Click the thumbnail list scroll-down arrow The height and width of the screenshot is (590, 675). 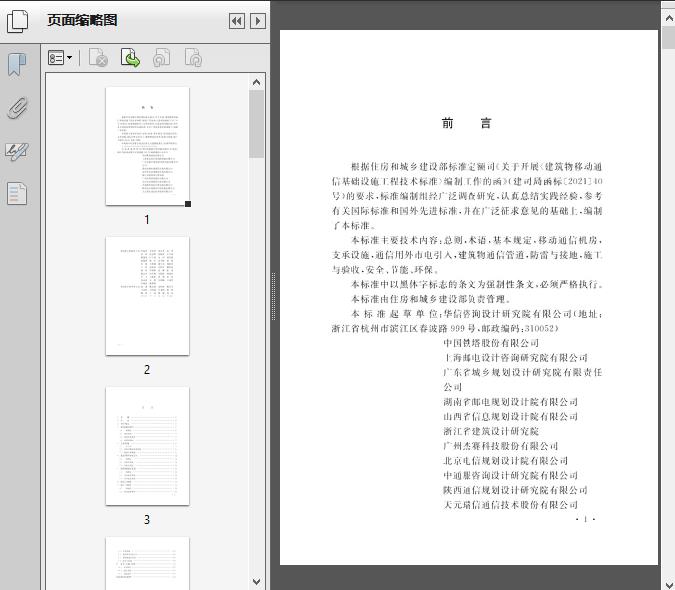point(257,581)
